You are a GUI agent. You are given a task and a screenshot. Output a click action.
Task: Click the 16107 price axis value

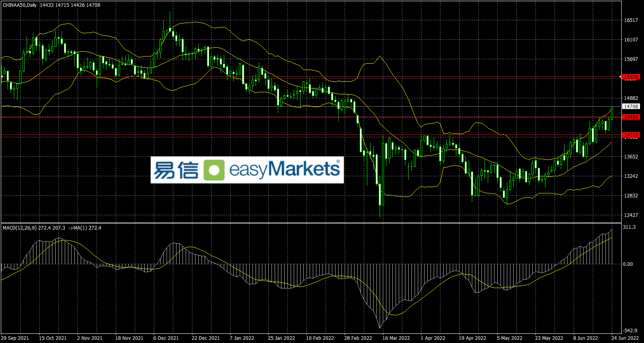(631, 40)
